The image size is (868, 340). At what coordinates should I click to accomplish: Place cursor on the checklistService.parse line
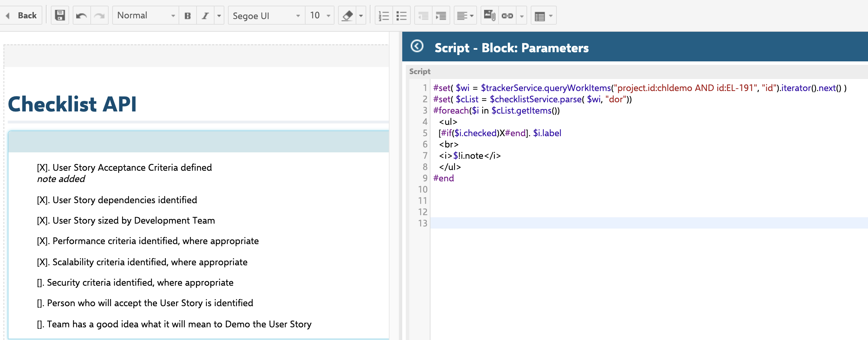[x=532, y=99]
